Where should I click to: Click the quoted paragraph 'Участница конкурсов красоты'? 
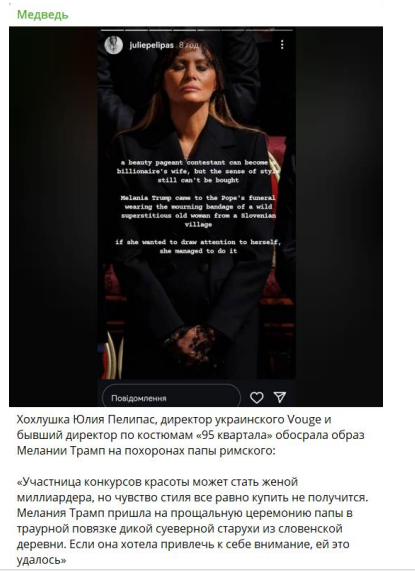(192, 521)
